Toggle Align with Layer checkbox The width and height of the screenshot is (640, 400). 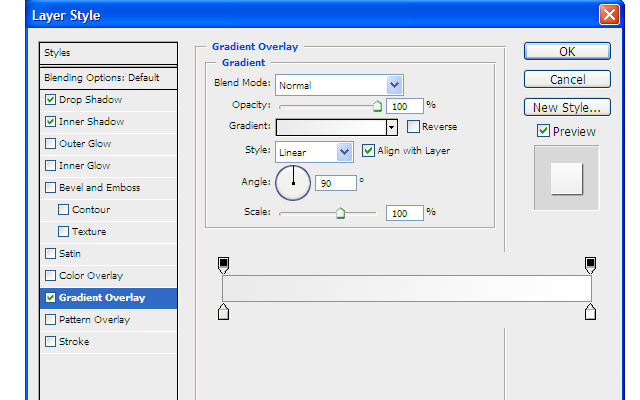tap(368, 151)
